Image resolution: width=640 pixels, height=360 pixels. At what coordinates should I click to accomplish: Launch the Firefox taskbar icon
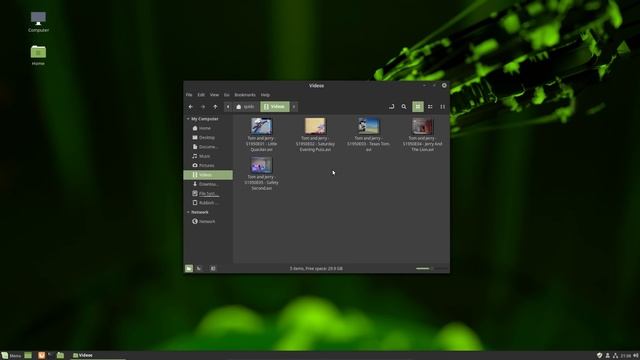(41, 356)
